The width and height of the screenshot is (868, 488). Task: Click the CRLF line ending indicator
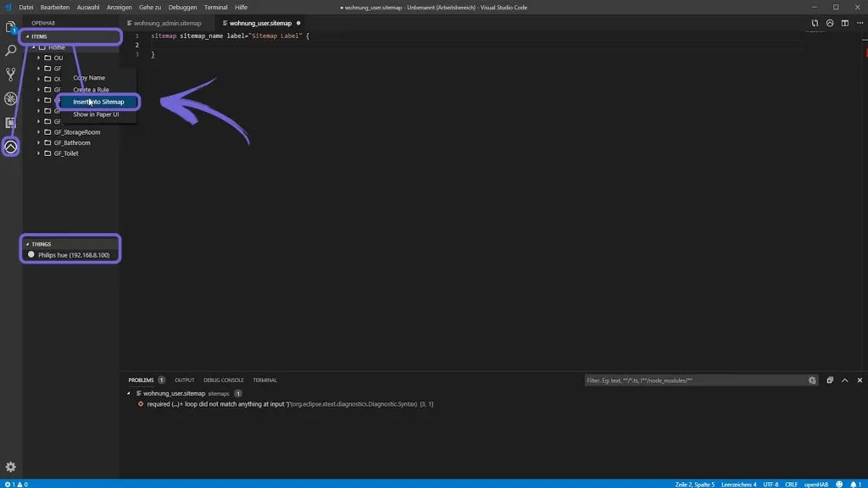(791, 484)
